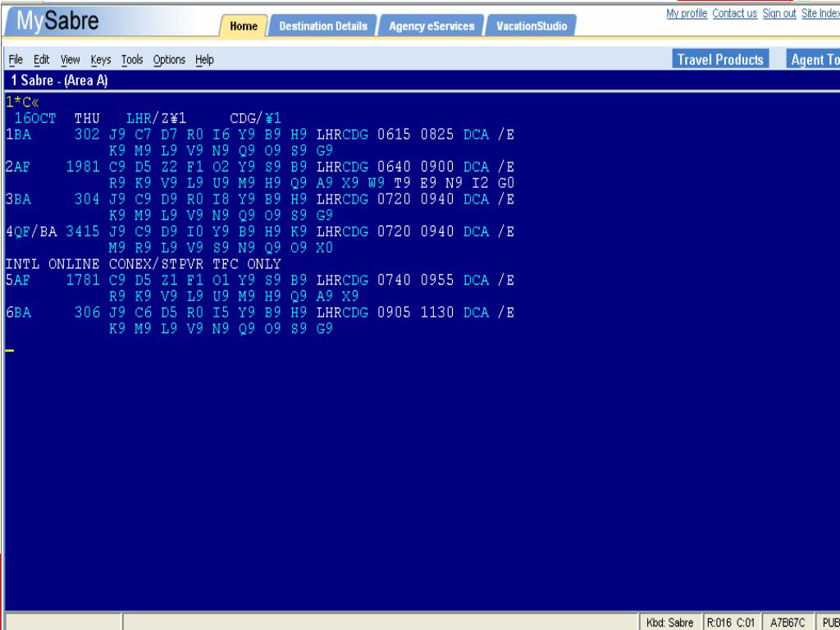Open the Options menu

click(x=169, y=59)
